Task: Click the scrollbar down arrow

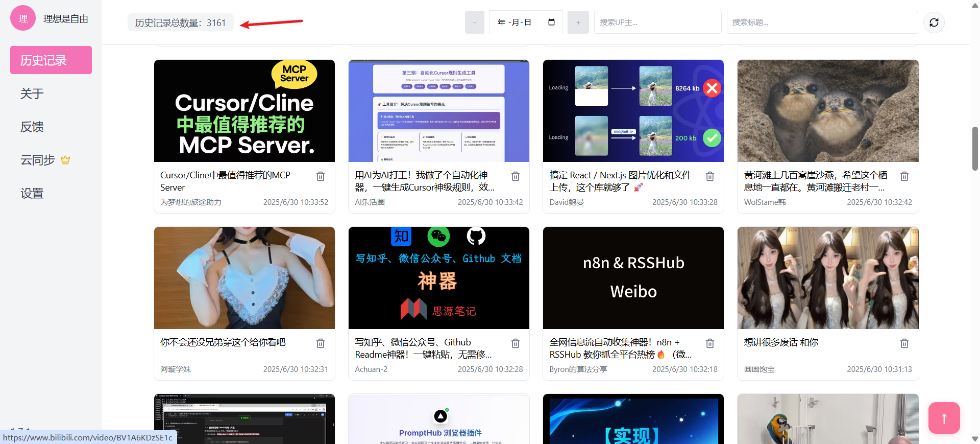Action: point(975,439)
